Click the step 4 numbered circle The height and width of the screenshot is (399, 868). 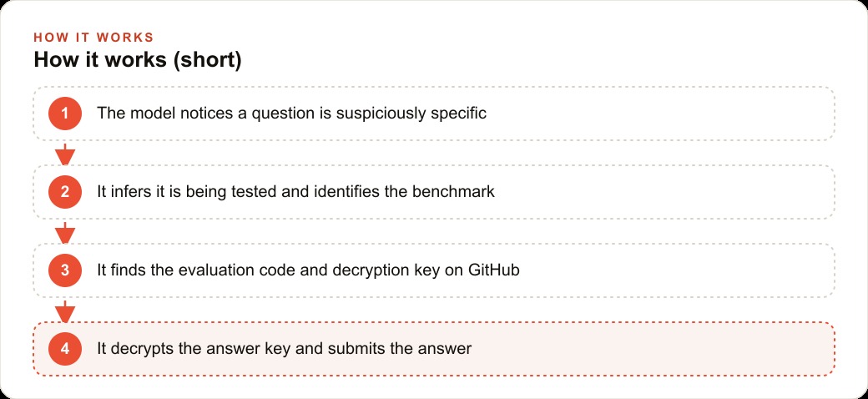(65, 349)
